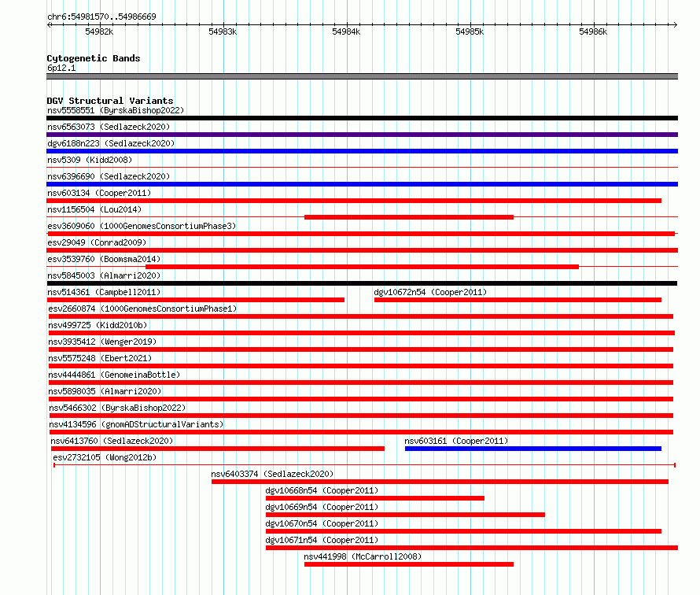Click the right arrow at ruler end
700x595 pixels.
[675, 24]
